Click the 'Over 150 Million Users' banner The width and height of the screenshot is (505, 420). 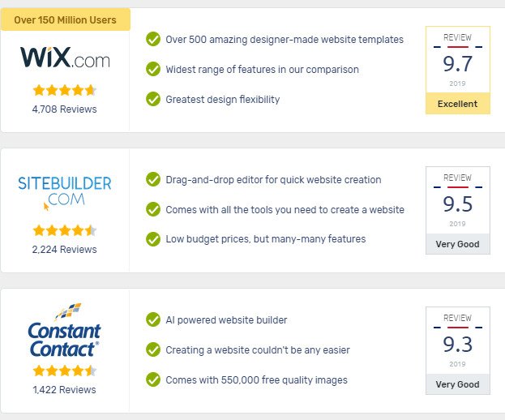point(66,19)
